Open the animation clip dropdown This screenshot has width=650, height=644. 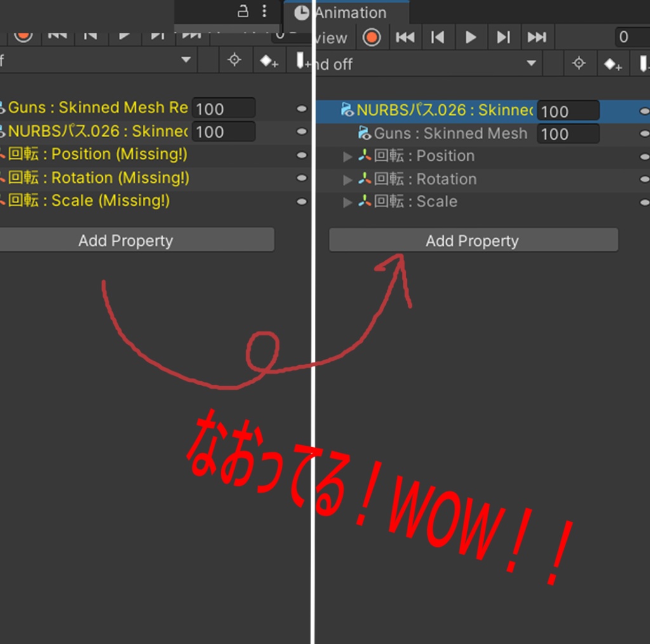click(532, 64)
